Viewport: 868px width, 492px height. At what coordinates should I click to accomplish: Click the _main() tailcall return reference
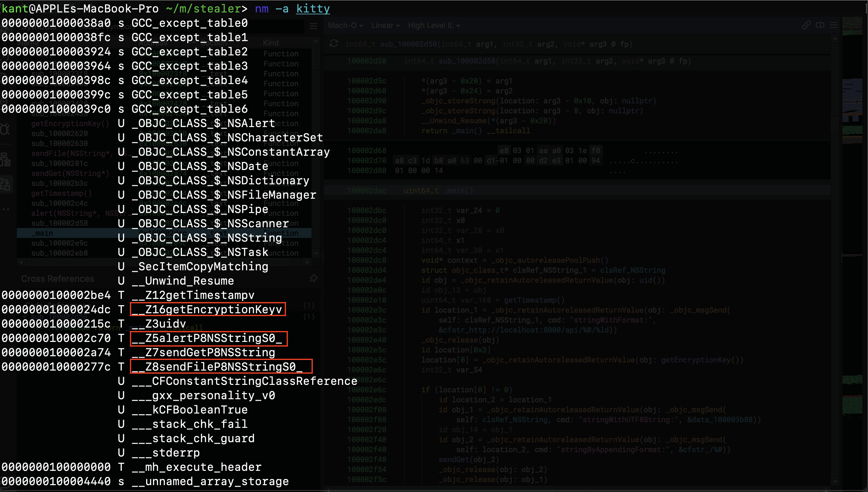pyautogui.click(x=475, y=130)
